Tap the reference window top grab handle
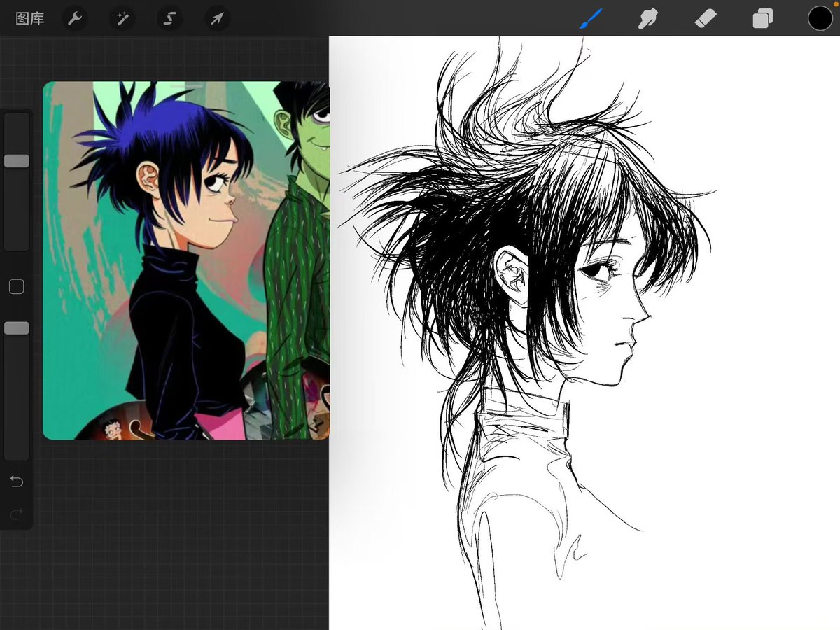The width and height of the screenshot is (840, 630). click(x=186, y=86)
